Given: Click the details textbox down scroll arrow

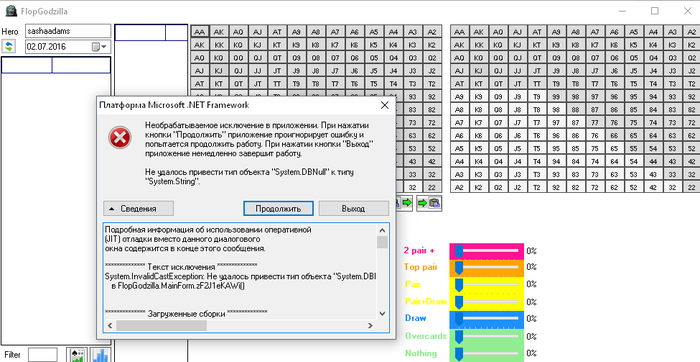Looking at the screenshot, I should click(x=383, y=314).
